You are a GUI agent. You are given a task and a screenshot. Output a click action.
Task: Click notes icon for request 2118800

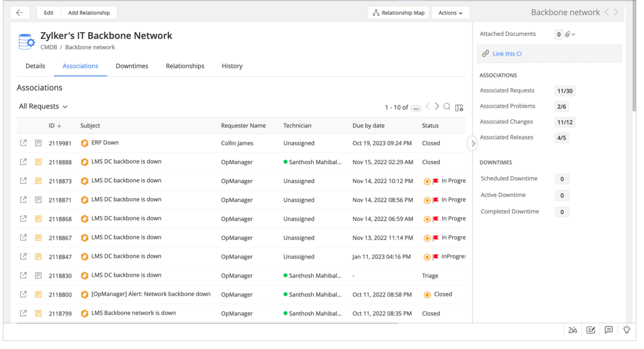(38, 294)
